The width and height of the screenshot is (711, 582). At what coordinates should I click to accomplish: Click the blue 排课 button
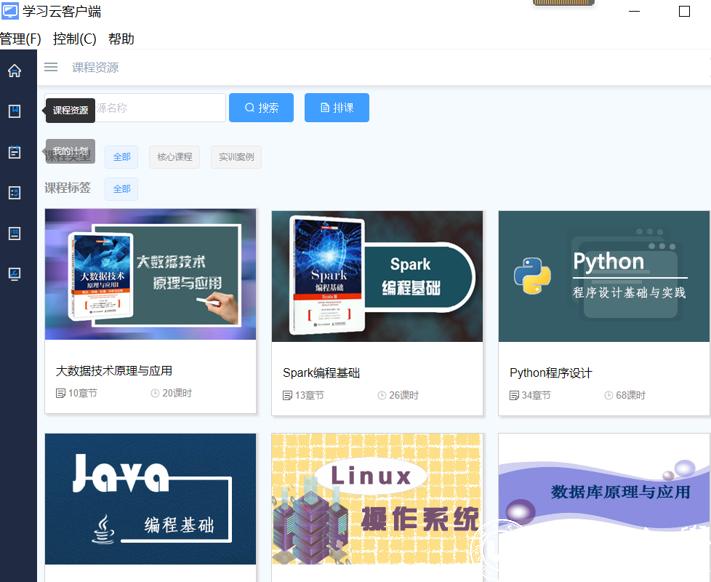click(336, 108)
